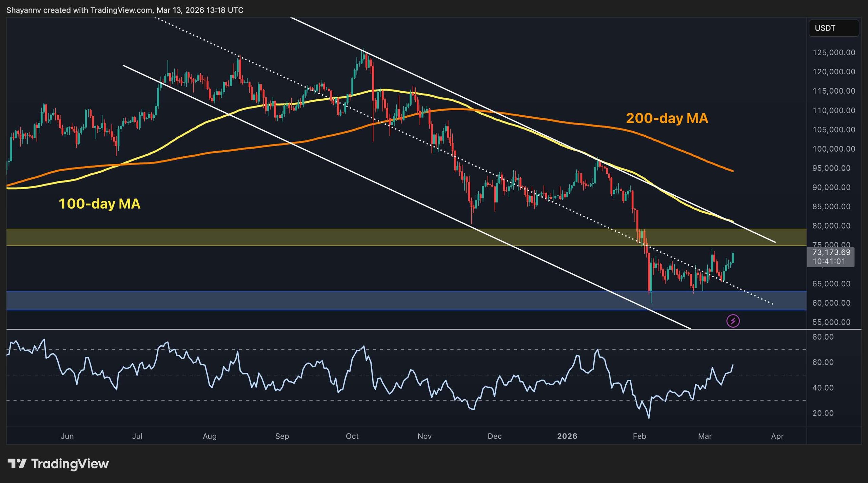This screenshot has width=868, height=483.
Task: Select the 2026 label on time axis
Action: coord(568,437)
